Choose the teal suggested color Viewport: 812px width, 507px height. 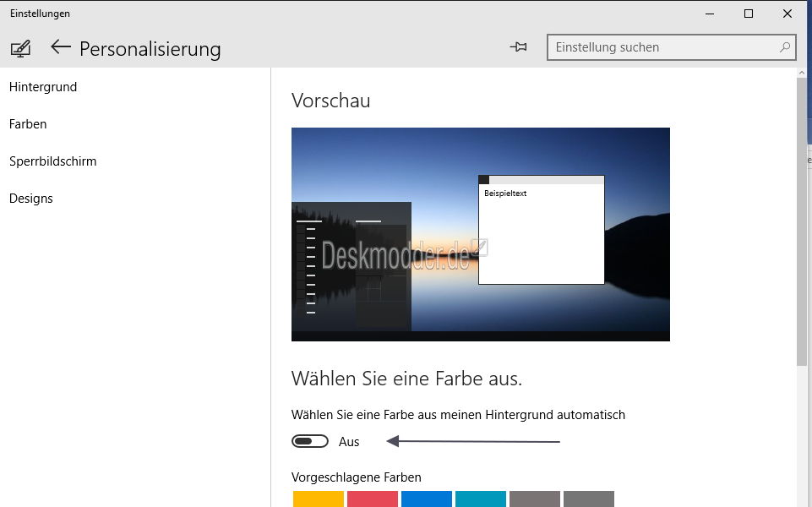[481, 499]
